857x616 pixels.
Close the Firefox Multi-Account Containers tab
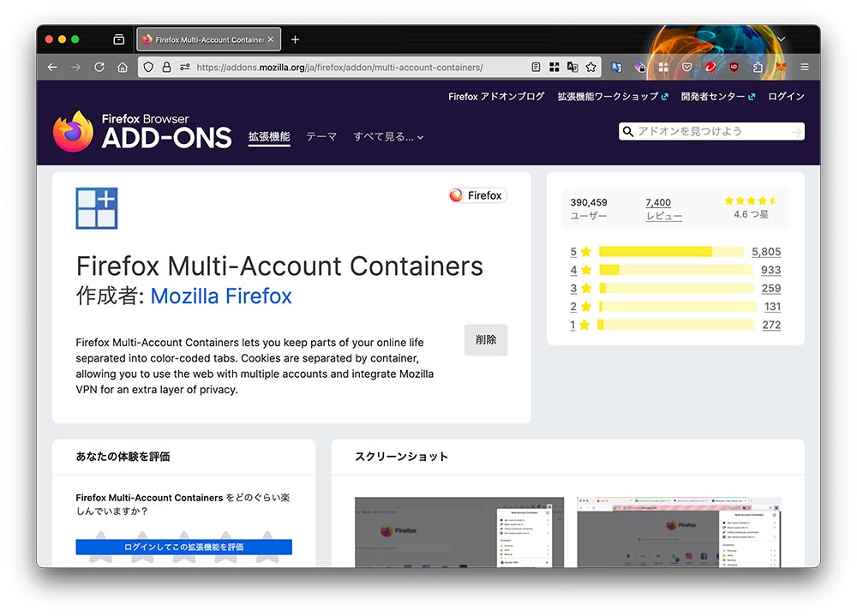click(x=271, y=39)
